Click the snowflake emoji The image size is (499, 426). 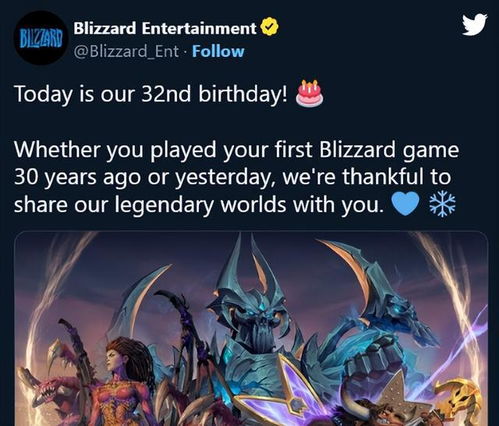click(442, 205)
